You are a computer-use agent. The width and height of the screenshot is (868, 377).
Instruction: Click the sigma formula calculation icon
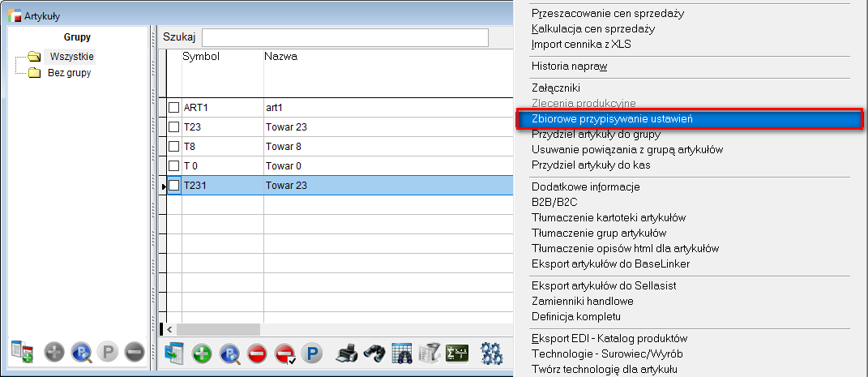point(457,353)
